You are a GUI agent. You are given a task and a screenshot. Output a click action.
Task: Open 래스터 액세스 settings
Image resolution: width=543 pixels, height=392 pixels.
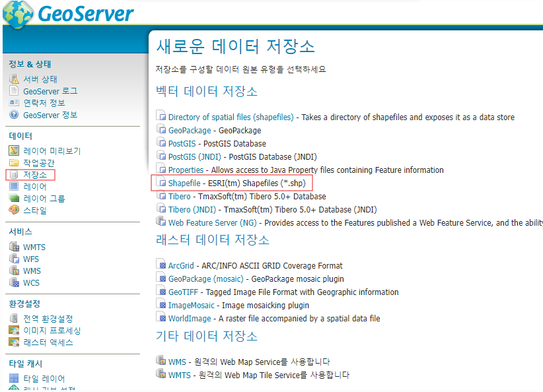tap(48, 343)
